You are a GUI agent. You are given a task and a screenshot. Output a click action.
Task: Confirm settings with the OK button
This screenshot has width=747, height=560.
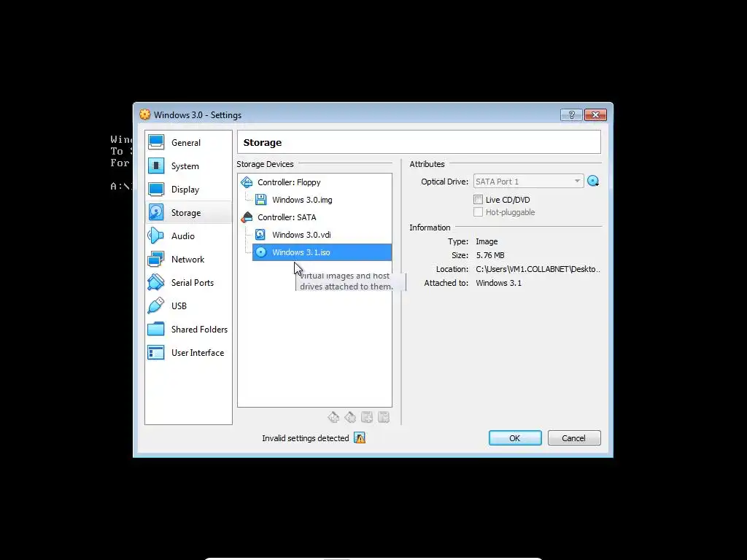click(515, 438)
